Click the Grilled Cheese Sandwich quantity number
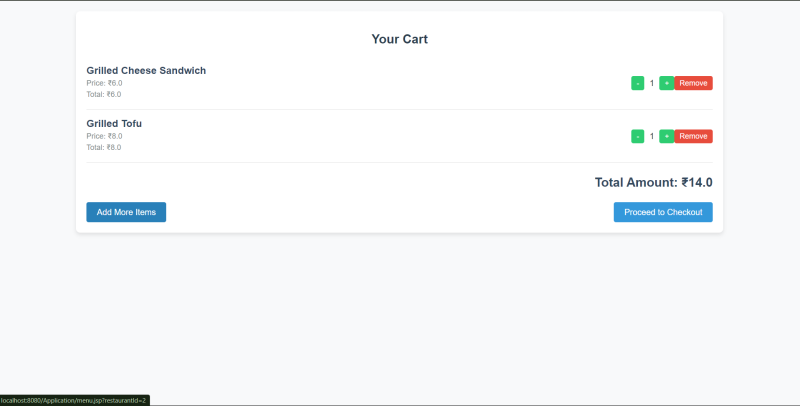The height and width of the screenshot is (406, 800). tap(652, 83)
